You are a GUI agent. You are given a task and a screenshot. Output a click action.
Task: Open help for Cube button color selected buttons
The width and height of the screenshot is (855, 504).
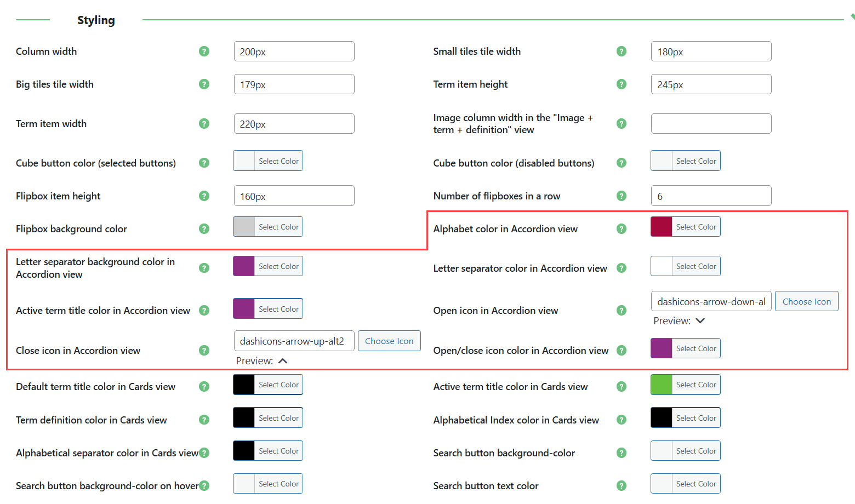tap(204, 163)
